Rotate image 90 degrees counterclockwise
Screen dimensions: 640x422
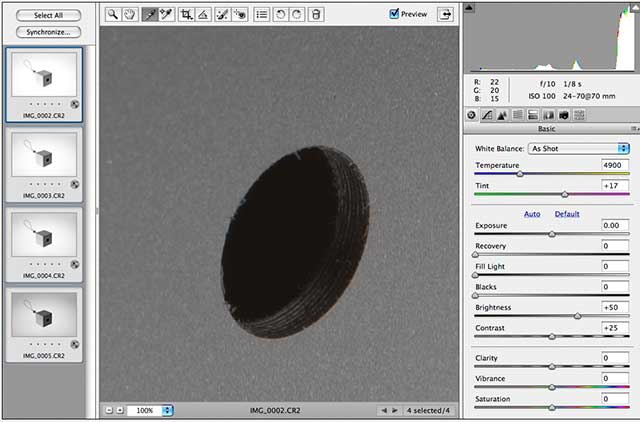[280, 15]
